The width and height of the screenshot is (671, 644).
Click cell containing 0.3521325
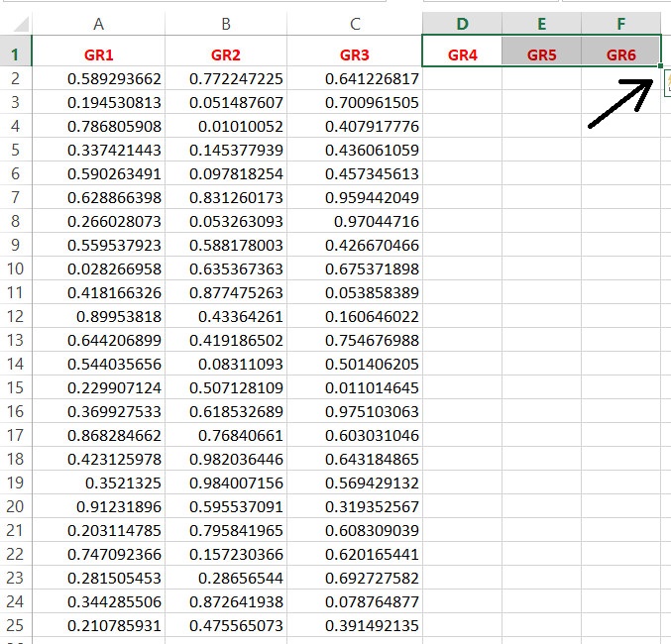(98, 483)
